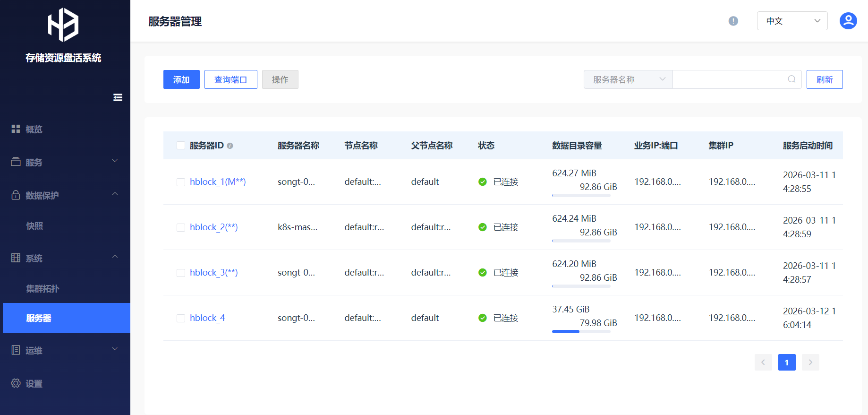Open the hblock_2(**) server link

click(x=213, y=227)
